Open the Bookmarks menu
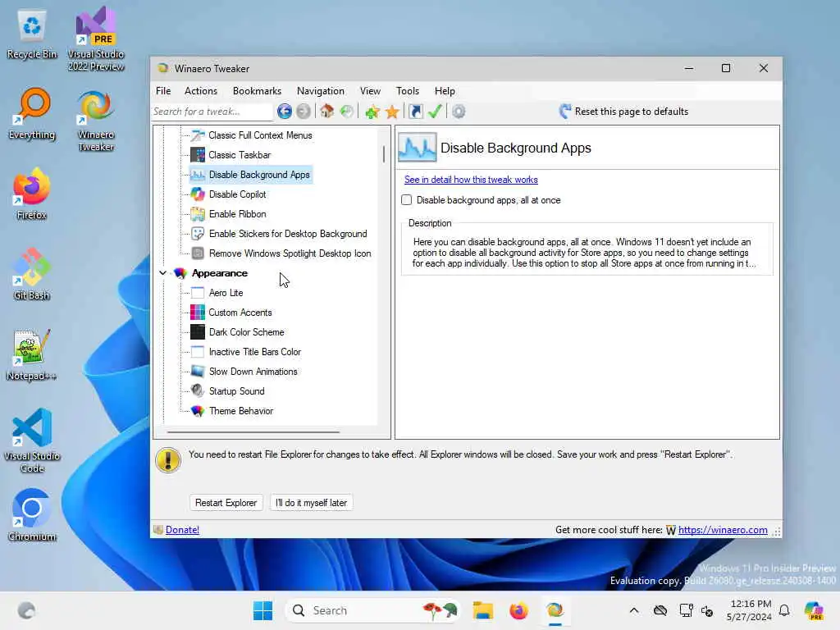Screen dimensions: 840x630 pyautogui.click(x=257, y=91)
